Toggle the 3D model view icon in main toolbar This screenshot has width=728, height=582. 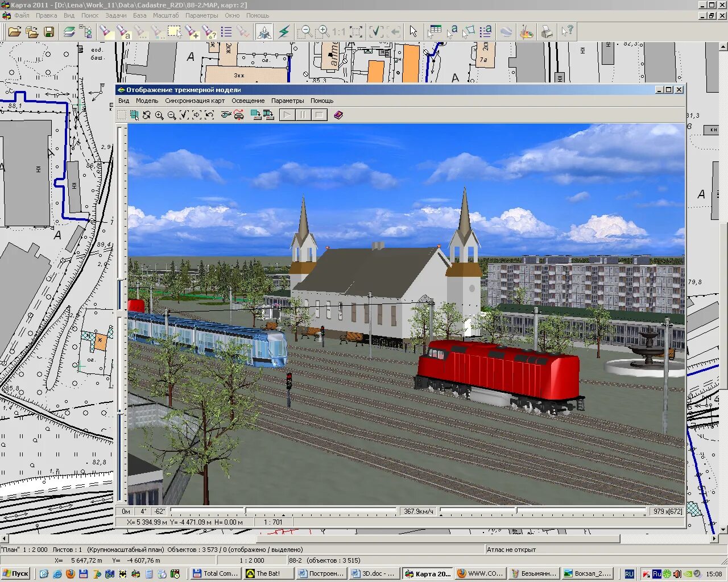(x=264, y=32)
